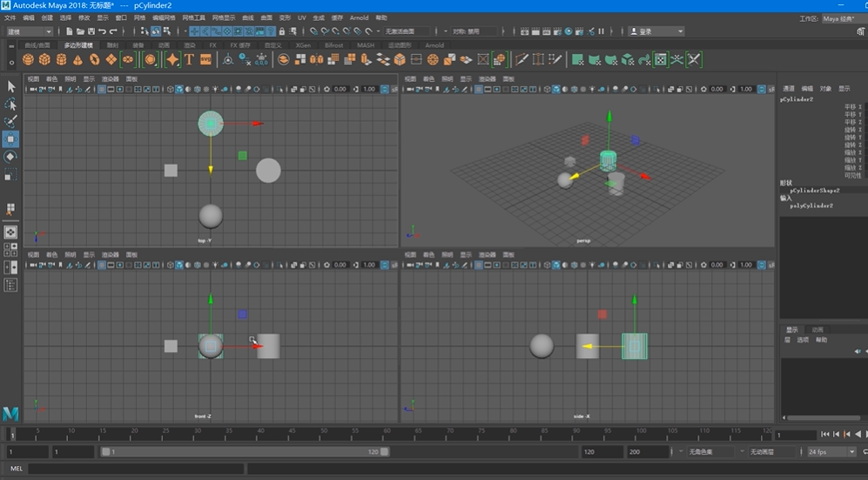Screen dimensions: 868x480
Task: Click the SVG import shelf icon
Action: (x=206, y=59)
